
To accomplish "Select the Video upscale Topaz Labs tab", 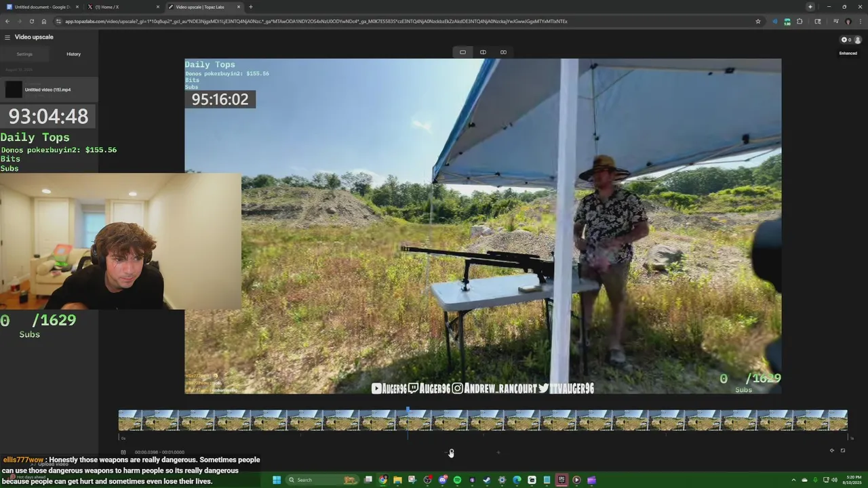I will click(203, 7).
